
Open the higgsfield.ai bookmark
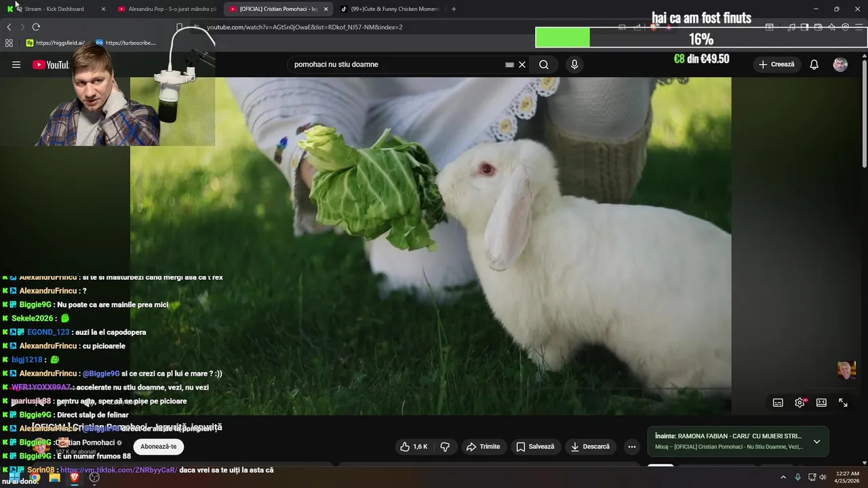56,43
